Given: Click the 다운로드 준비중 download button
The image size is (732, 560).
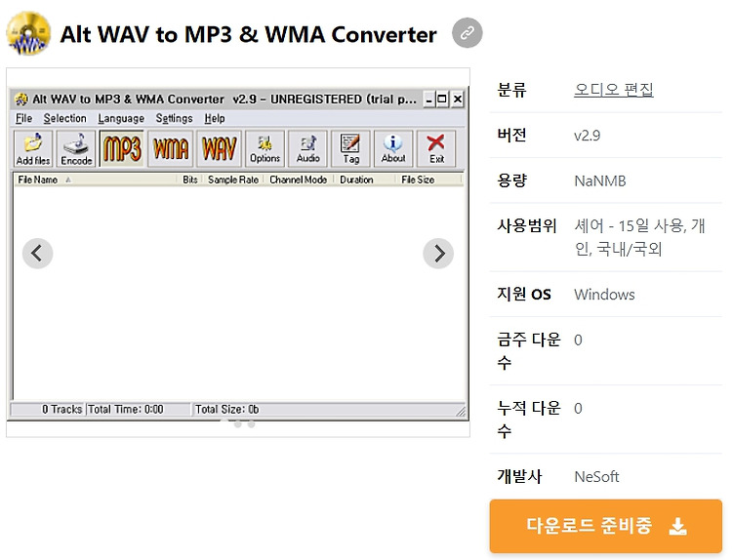Looking at the screenshot, I should coord(605,526).
